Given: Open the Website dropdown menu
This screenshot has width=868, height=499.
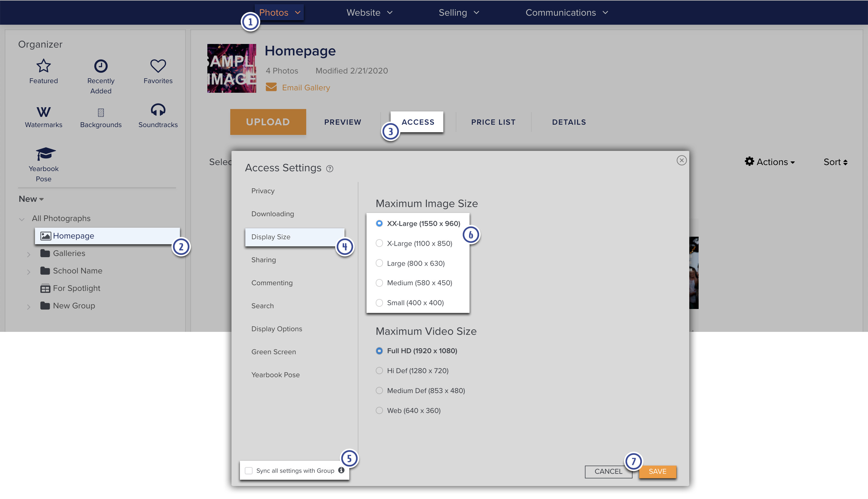Looking at the screenshot, I should coord(369,12).
